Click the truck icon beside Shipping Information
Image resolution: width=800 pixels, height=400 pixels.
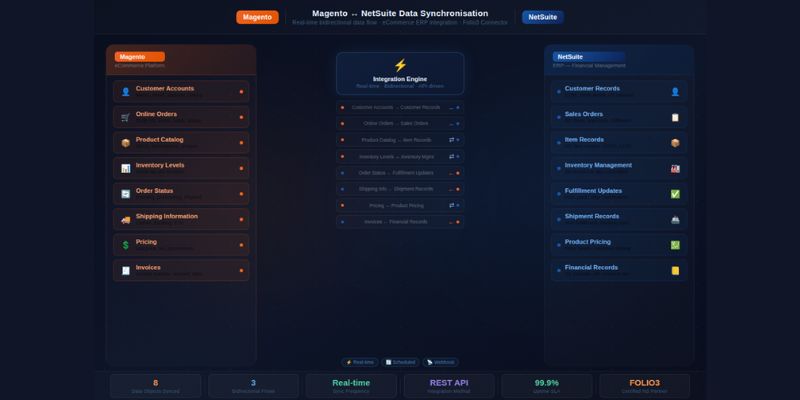point(126,220)
